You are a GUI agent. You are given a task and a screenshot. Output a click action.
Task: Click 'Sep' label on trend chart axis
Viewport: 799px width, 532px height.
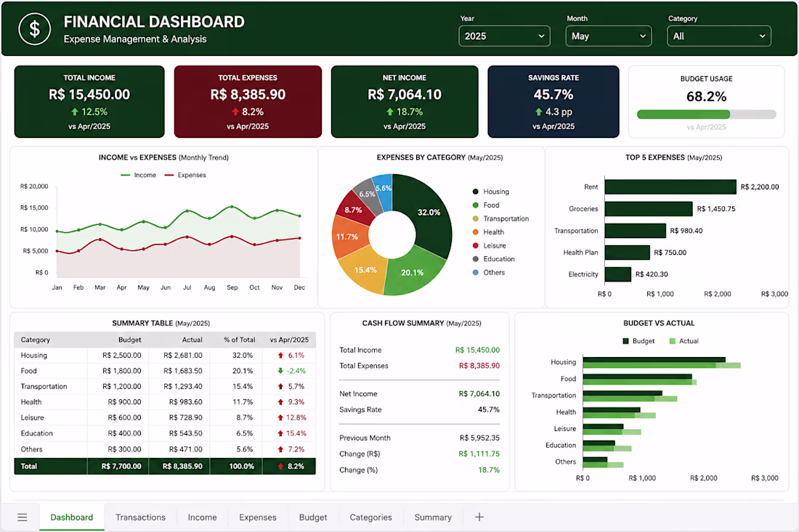(232, 287)
